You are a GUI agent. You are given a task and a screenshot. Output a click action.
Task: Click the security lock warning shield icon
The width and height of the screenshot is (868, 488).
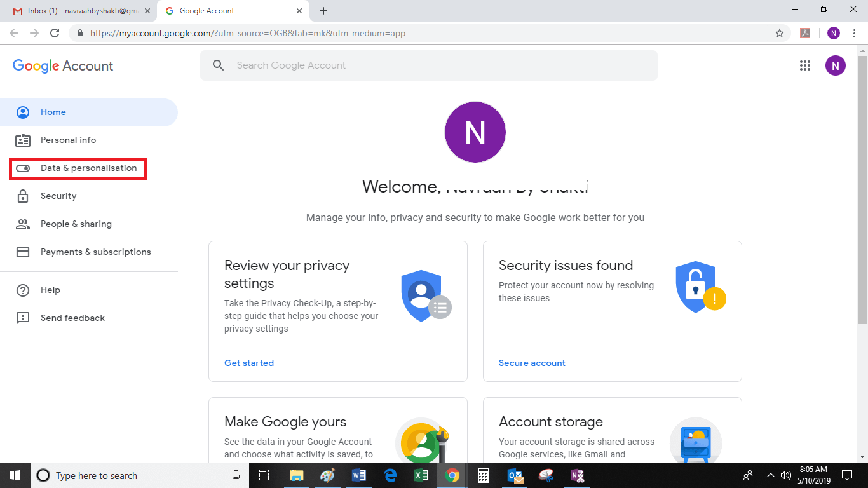[700, 287]
